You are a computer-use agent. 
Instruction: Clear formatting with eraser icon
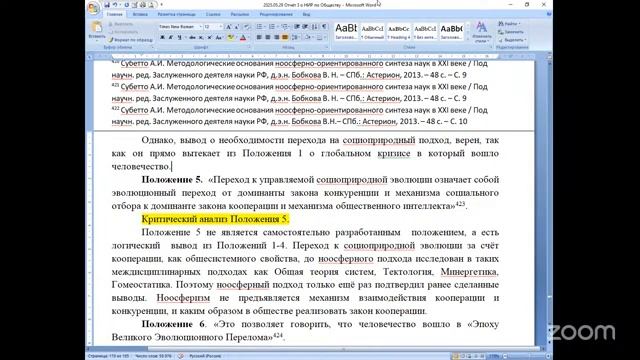click(x=247, y=27)
